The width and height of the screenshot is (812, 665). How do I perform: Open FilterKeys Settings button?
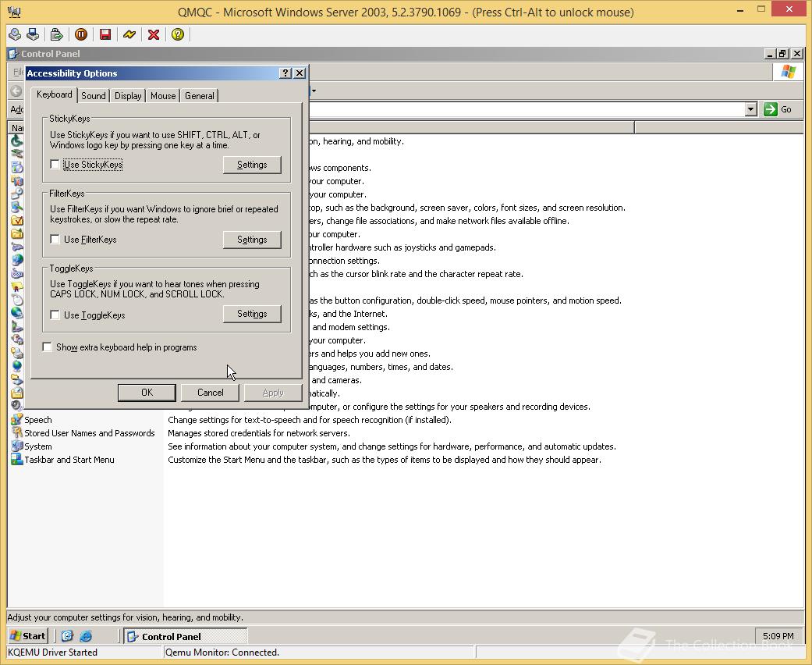(252, 240)
